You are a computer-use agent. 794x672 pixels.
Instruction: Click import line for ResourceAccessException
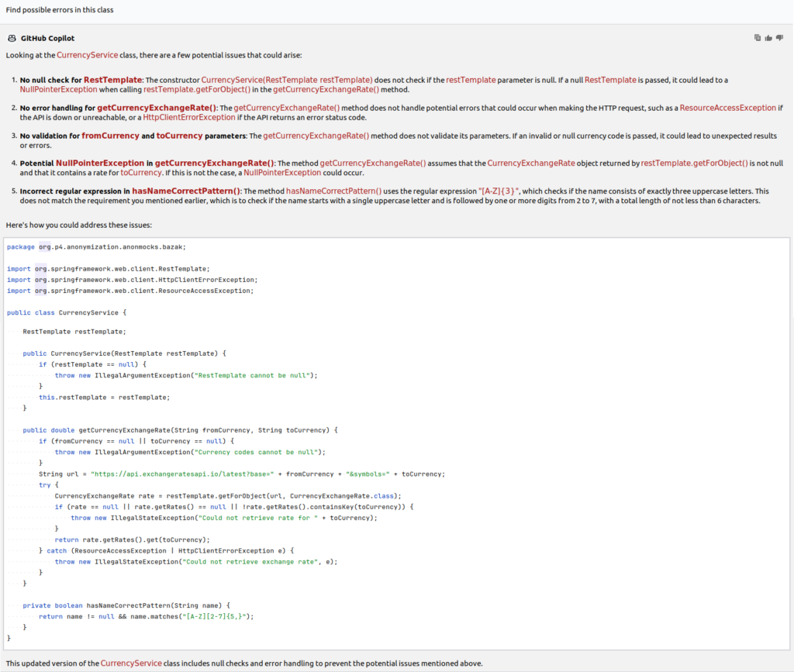click(x=130, y=291)
